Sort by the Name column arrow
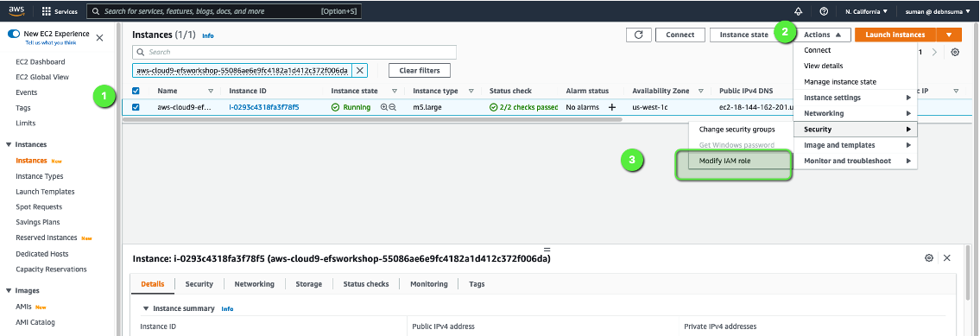The image size is (980, 336). tap(211, 91)
